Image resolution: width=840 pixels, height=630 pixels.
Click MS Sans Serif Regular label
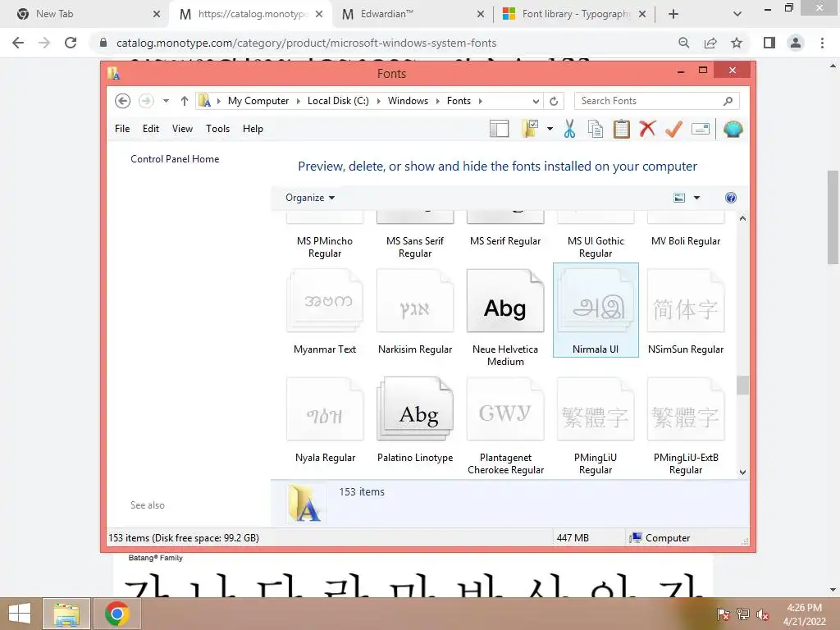pyautogui.click(x=415, y=247)
